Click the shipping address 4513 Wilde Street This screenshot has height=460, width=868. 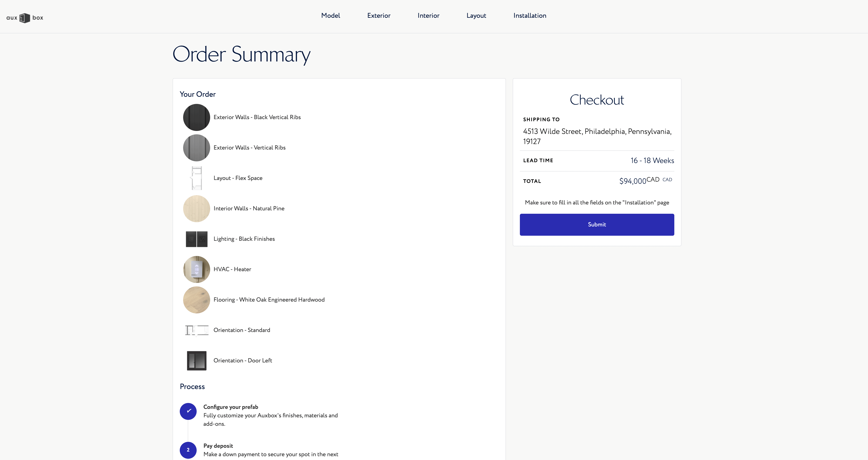(x=597, y=136)
